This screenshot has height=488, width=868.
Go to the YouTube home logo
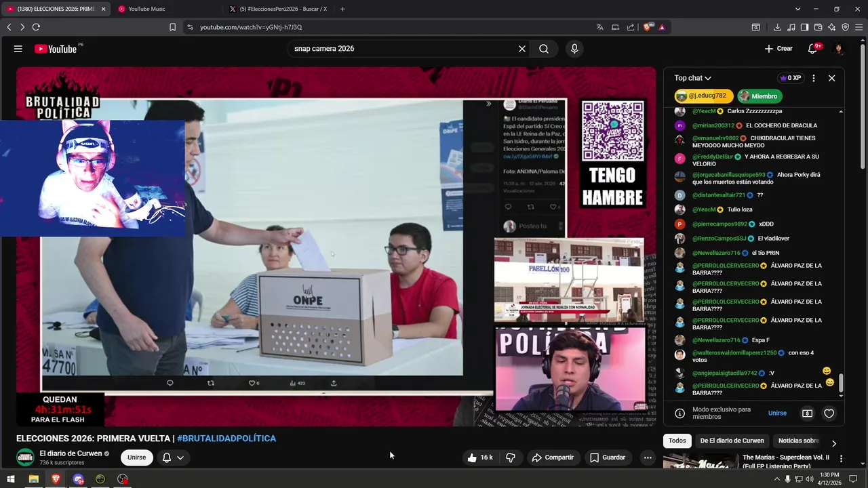click(x=56, y=49)
